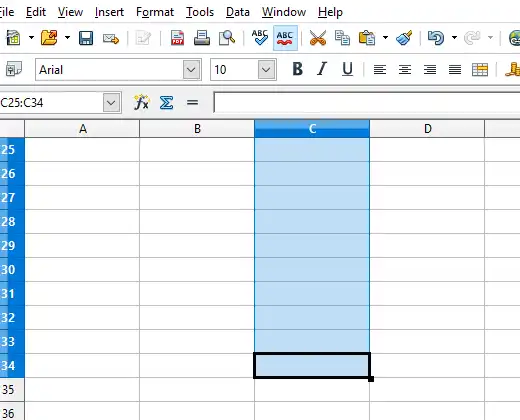Select row 30 header

pos(12,270)
